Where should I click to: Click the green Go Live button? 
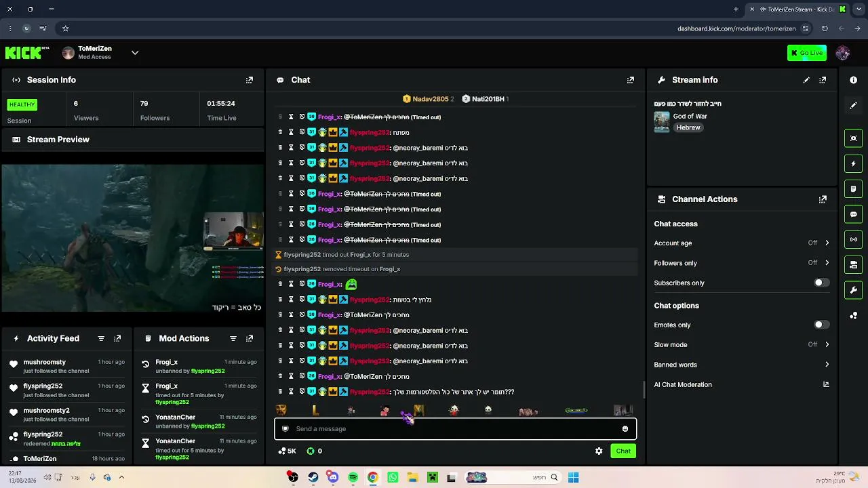806,53
